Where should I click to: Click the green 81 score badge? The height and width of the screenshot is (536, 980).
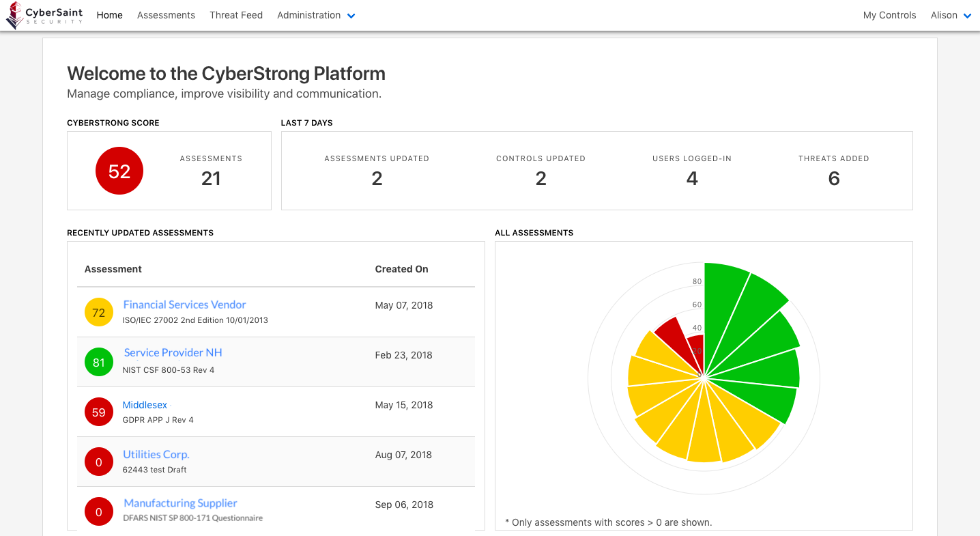(99, 362)
